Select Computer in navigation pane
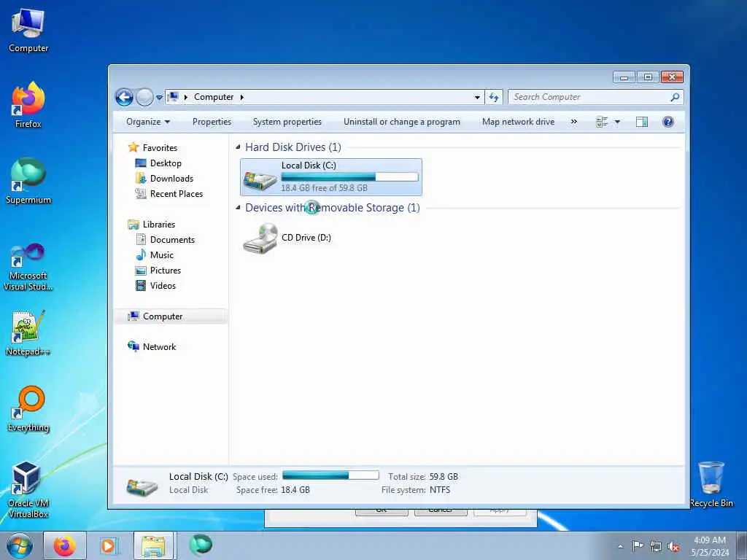Viewport: 747px width, 560px height. pyautogui.click(x=163, y=316)
